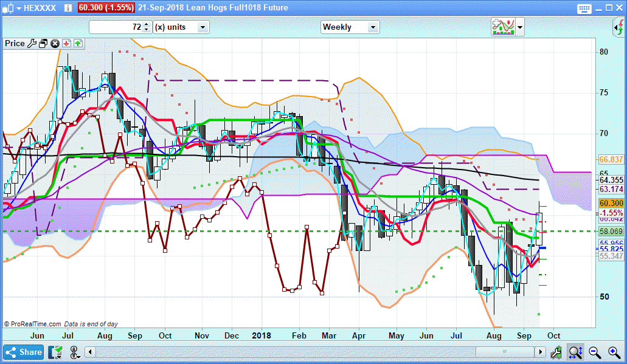627x364 pixels.
Task: Click the 2018 label on the time axis
Action: pyautogui.click(x=261, y=335)
